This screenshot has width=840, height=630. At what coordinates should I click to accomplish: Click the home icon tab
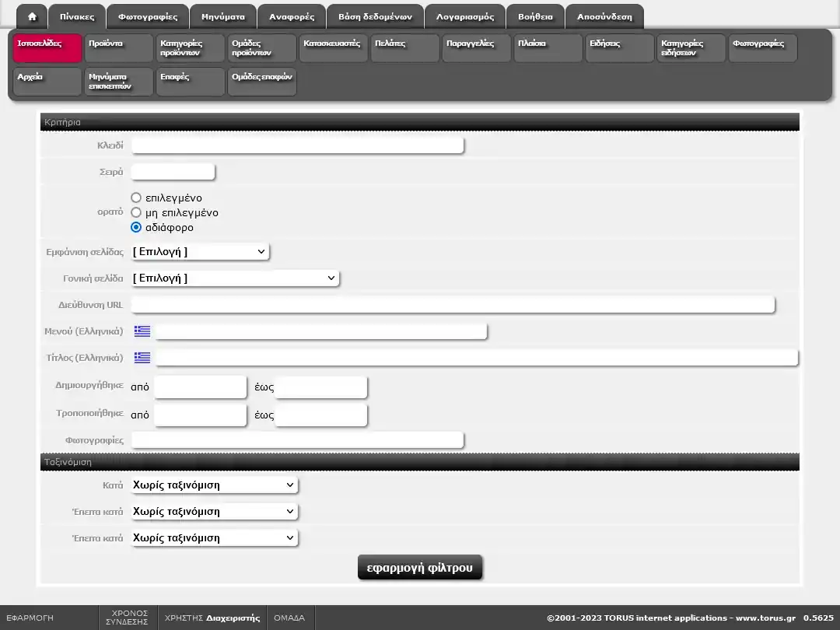click(32, 16)
